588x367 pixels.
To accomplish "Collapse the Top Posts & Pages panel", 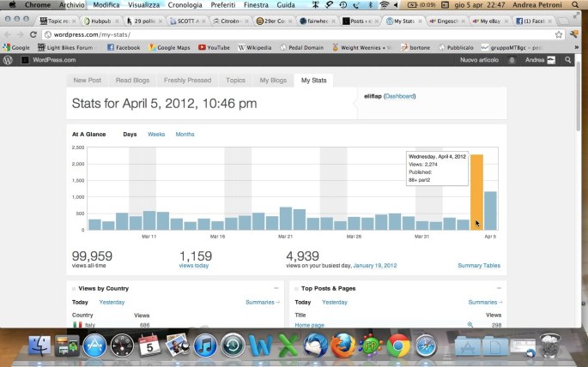I will (x=496, y=289).
